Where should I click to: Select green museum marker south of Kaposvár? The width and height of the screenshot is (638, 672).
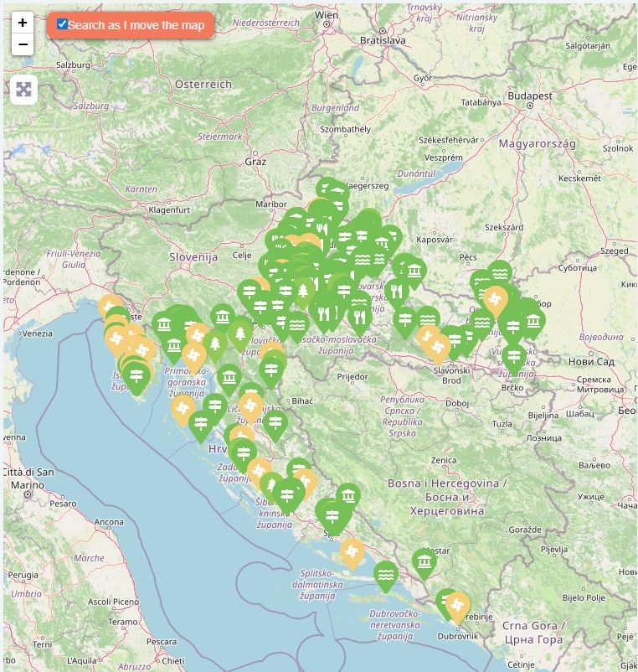(x=414, y=273)
